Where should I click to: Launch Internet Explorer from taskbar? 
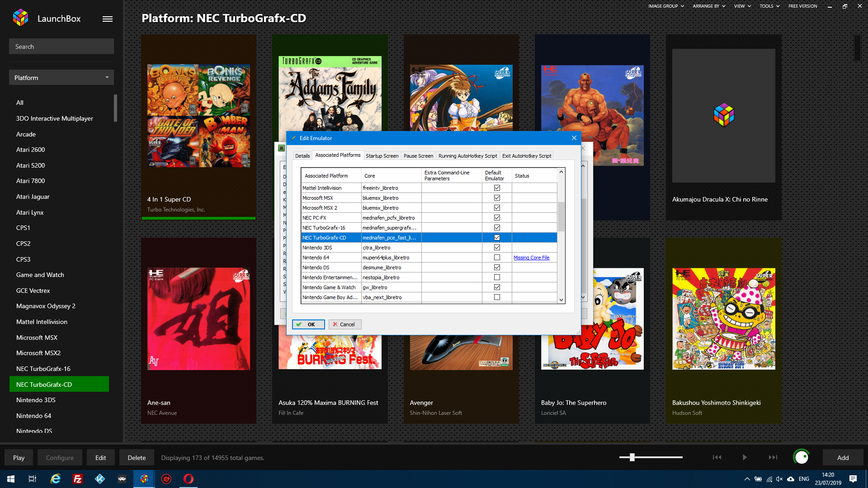point(55,479)
